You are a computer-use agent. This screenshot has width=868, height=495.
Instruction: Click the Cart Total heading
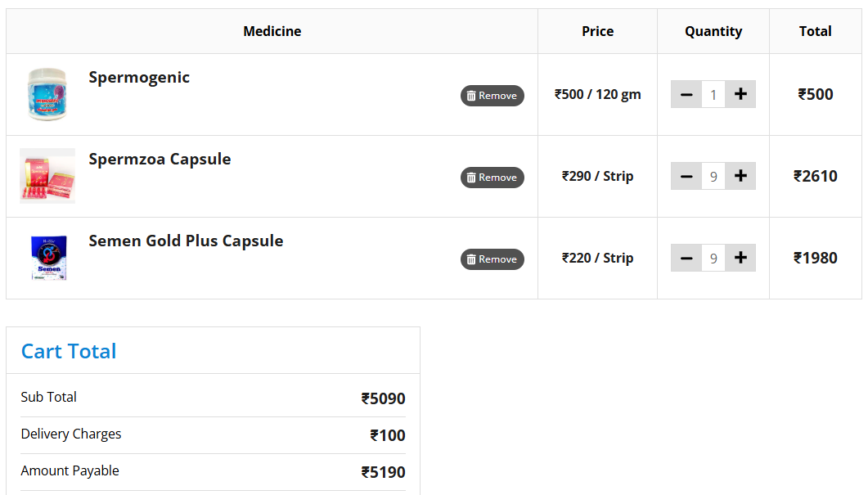(x=69, y=351)
